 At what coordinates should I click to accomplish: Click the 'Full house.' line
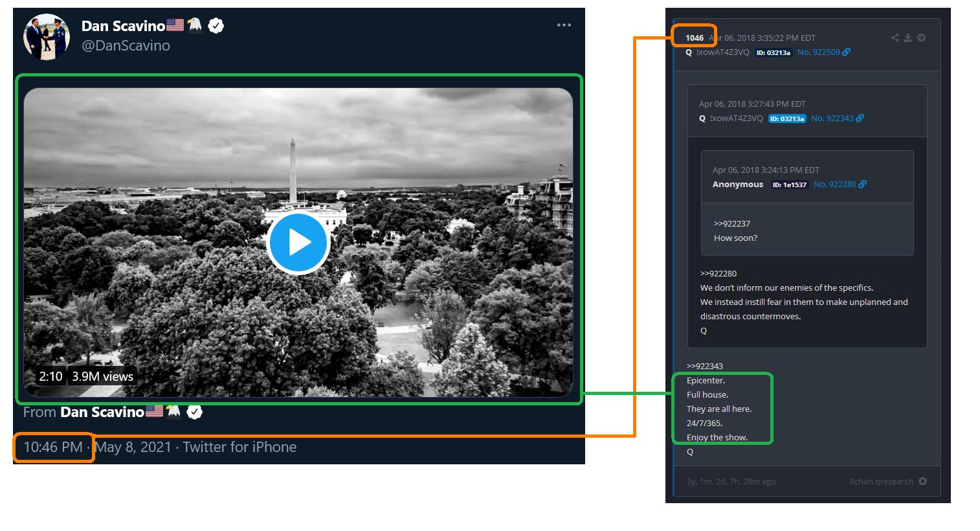707,394
